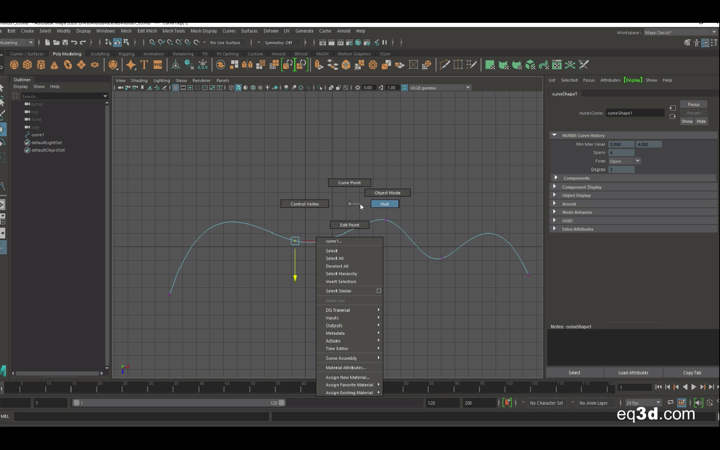Expand the Component Display section
The height and width of the screenshot is (450, 720).
[x=581, y=187]
